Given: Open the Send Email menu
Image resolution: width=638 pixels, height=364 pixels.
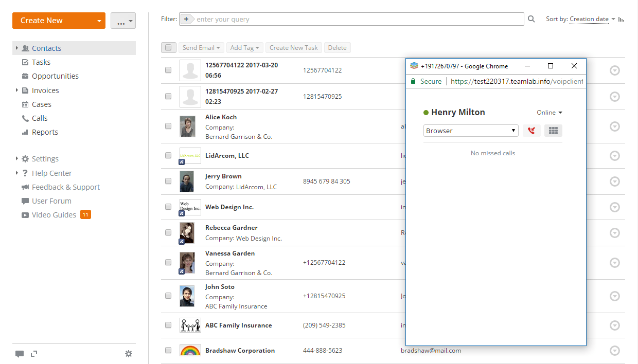Looking at the screenshot, I should pyautogui.click(x=201, y=47).
